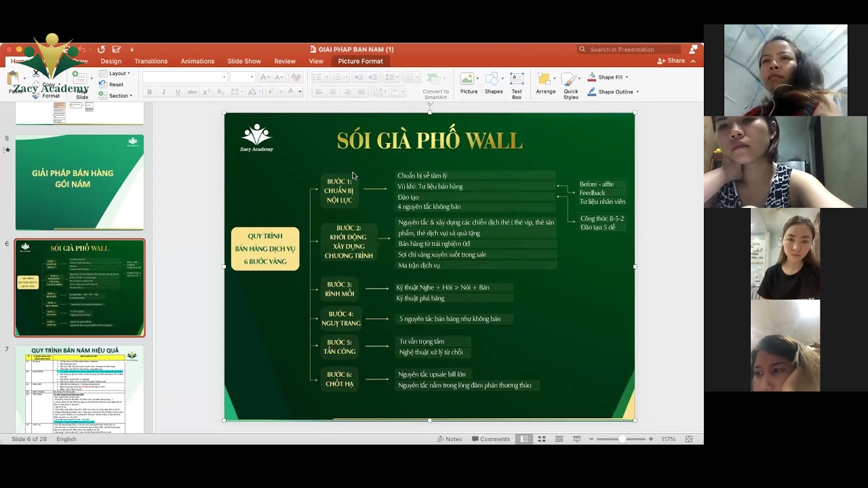Select slide 5 thumbnail Giải pháp bán hàng

tap(79, 182)
